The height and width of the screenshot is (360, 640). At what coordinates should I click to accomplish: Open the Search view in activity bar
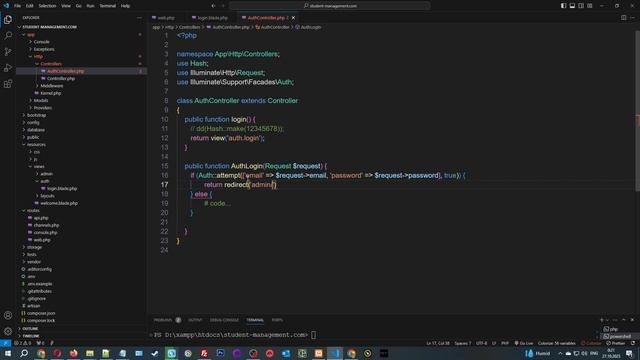coord(8,36)
